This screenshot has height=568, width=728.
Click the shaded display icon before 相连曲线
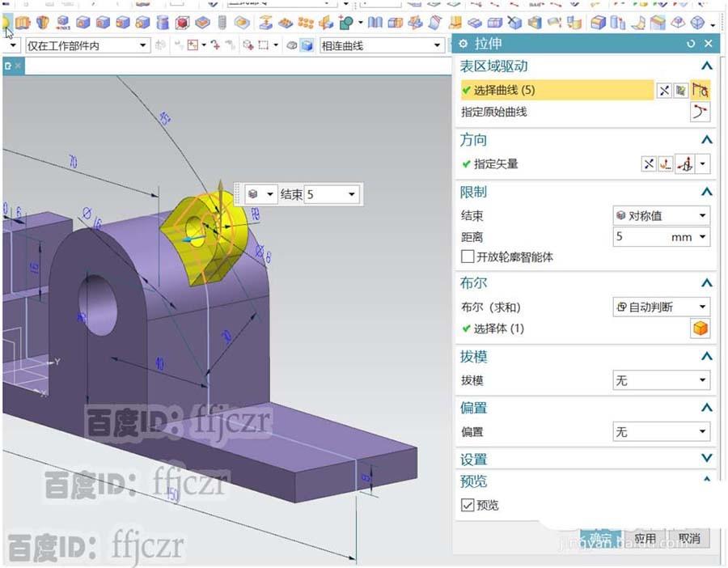pos(306,45)
